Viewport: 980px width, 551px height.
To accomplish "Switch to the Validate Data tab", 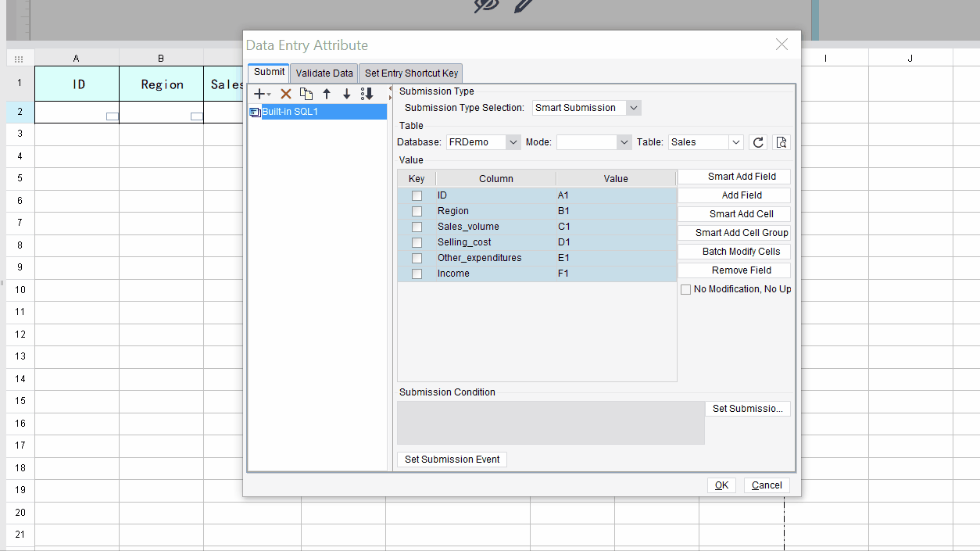I will point(324,73).
